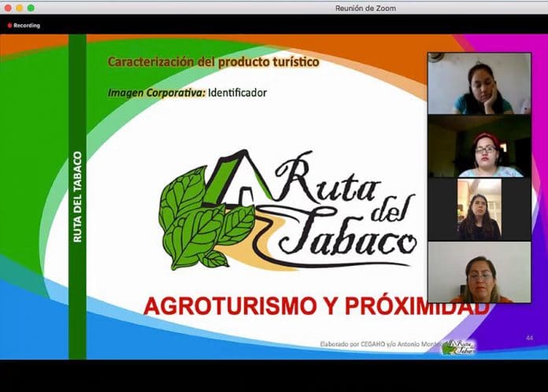Click the red Recording indicator

(24, 25)
